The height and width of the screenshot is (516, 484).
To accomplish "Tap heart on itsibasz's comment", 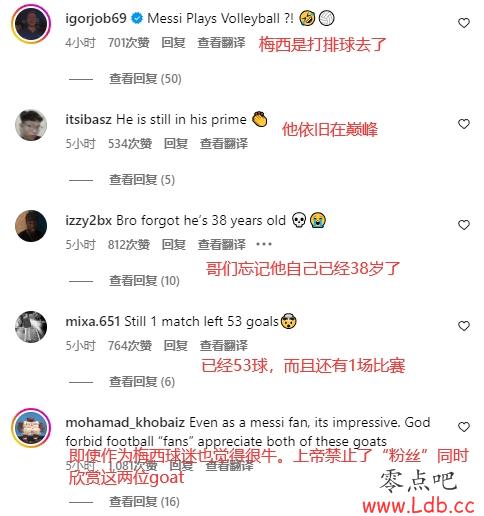I will [x=464, y=124].
